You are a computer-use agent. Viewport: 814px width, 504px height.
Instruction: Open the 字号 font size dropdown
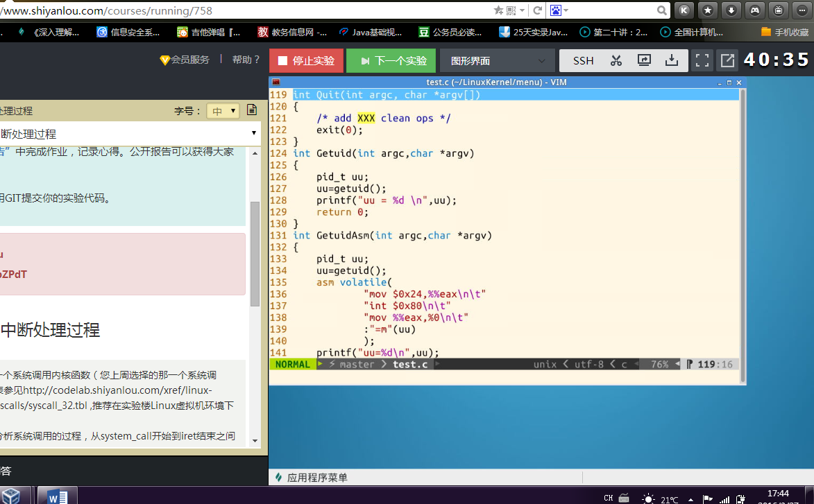pyautogui.click(x=223, y=110)
